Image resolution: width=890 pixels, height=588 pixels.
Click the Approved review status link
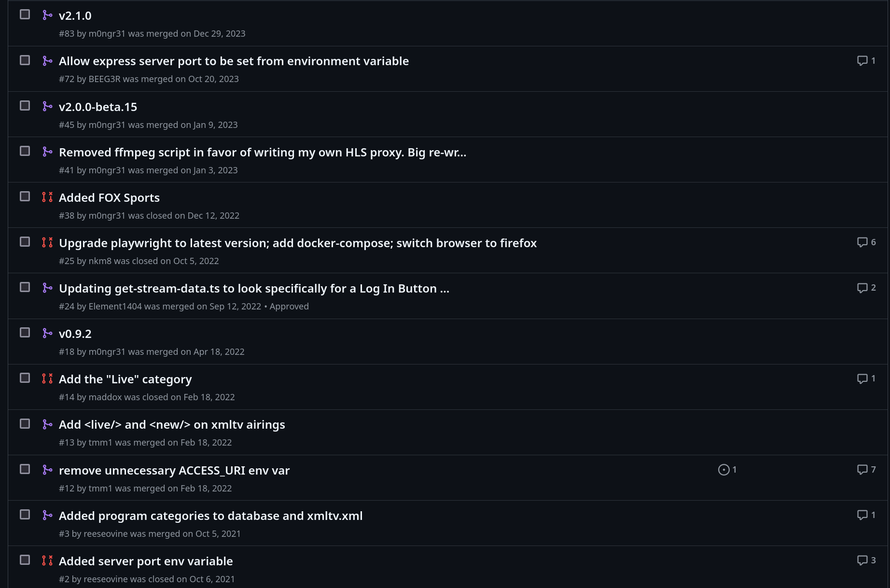tap(289, 307)
